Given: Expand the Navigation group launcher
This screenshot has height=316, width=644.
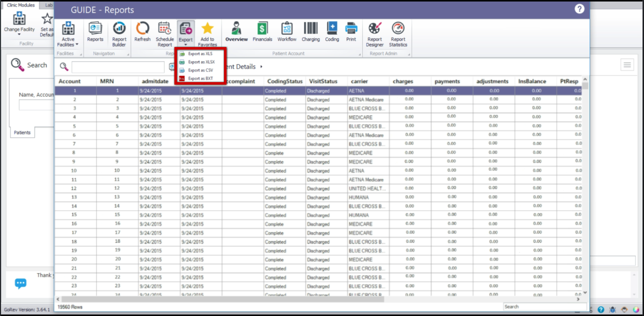Looking at the screenshot, I should click(128, 54).
